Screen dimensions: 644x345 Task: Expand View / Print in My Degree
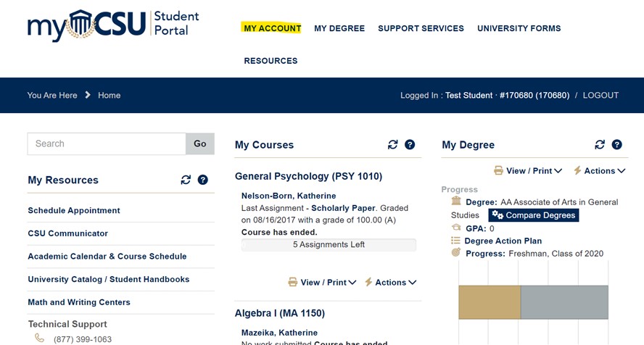coord(528,171)
